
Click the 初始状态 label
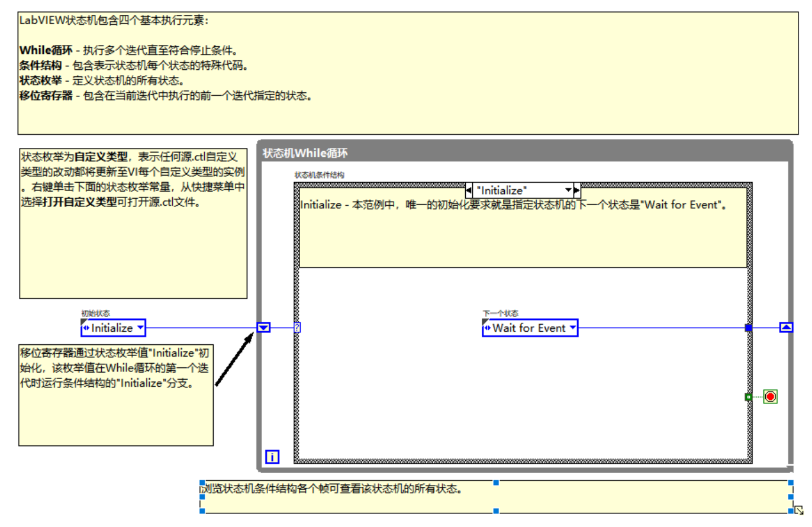95,313
